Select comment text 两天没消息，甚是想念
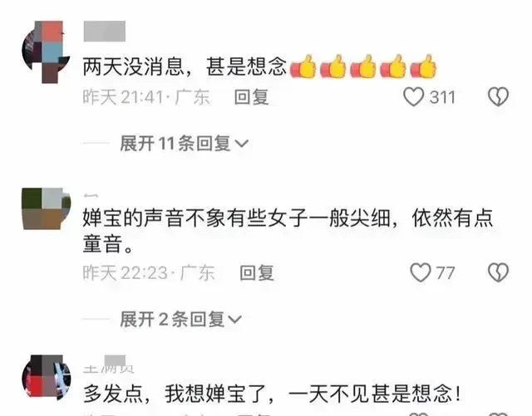Screen dimensions: 532x416 click(x=185, y=66)
